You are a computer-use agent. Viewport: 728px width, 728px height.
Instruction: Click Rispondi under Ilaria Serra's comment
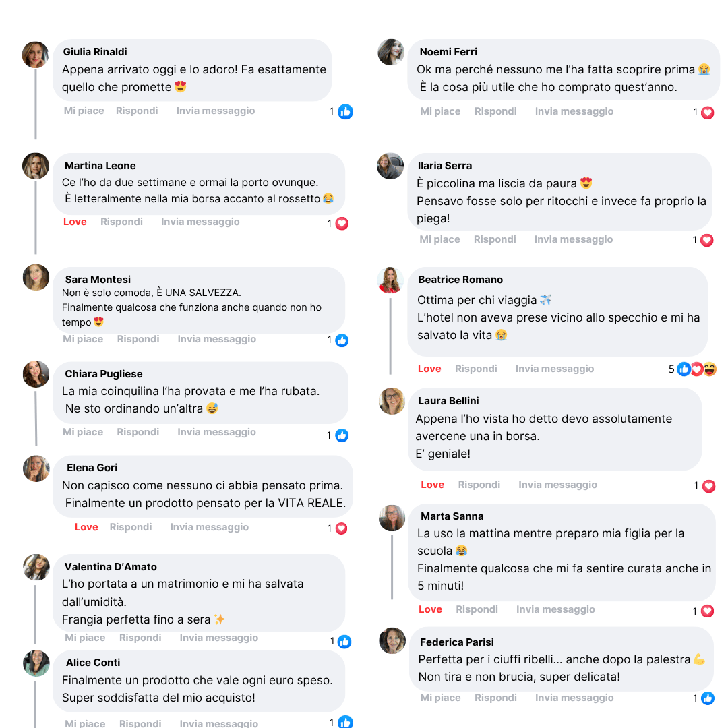(495, 239)
